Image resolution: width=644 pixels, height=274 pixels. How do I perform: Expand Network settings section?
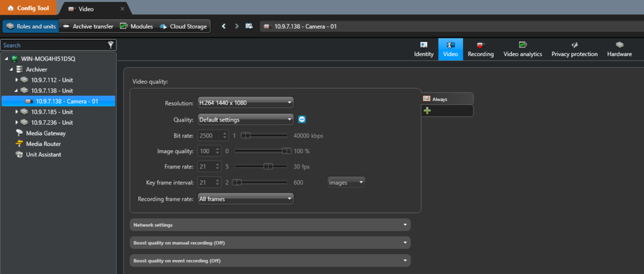(x=270, y=225)
